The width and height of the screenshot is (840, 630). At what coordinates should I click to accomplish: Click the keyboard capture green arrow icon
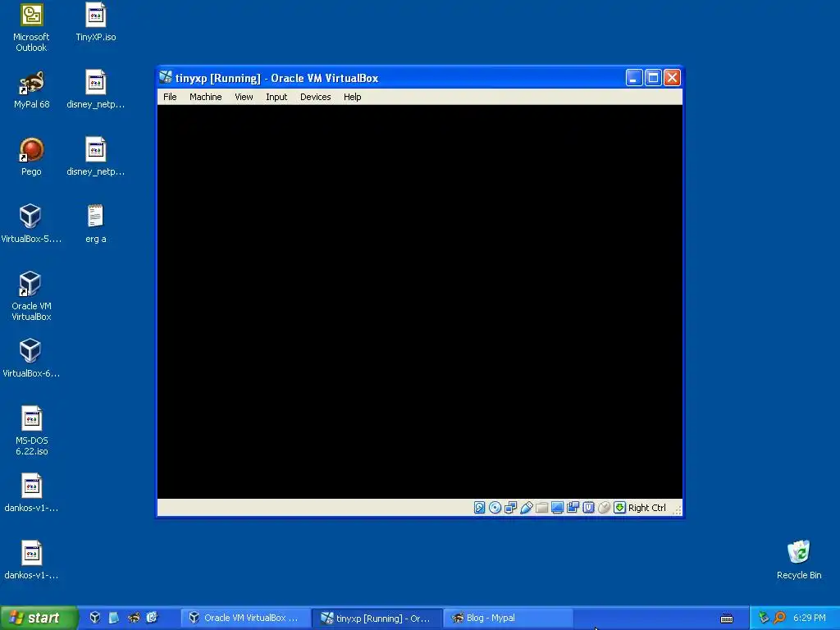coord(620,507)
